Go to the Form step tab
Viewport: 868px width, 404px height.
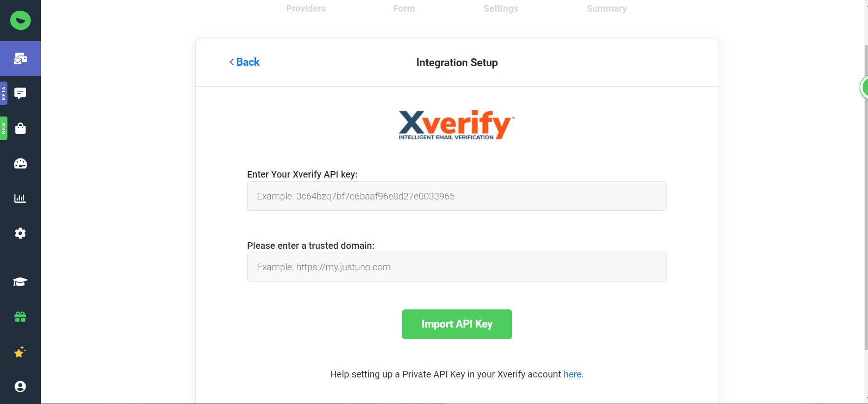404,8
